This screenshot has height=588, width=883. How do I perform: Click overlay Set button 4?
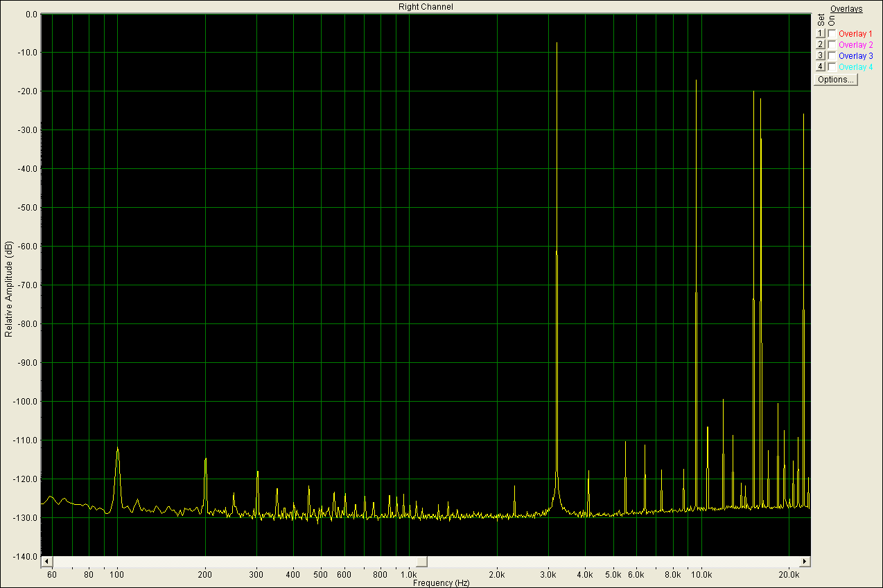click(x=820, y=66)
